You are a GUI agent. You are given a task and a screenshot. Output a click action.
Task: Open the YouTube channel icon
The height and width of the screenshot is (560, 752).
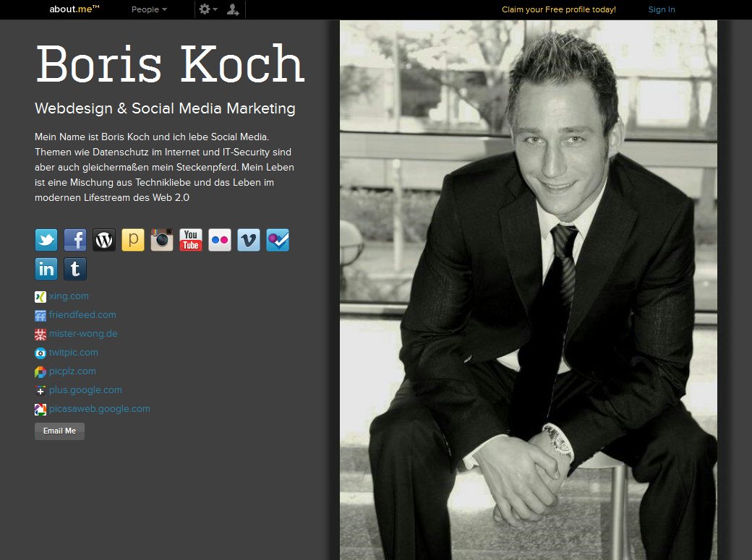191,240
